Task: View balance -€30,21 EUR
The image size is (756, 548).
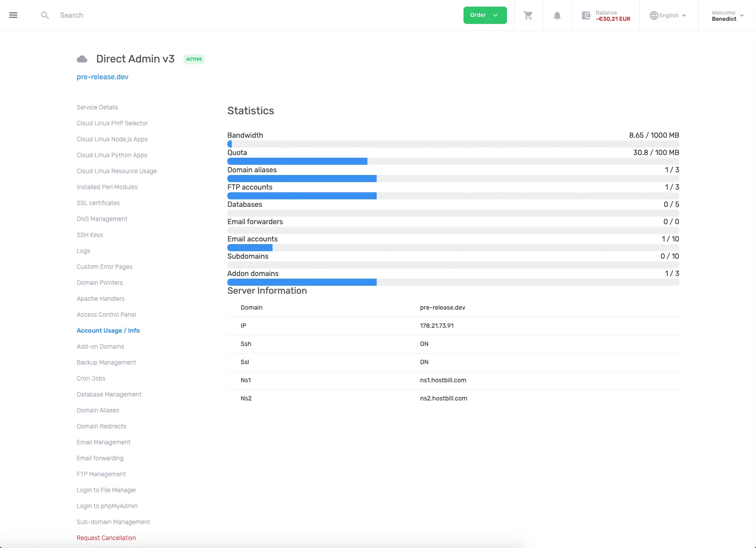Action: tap(613, 19)
